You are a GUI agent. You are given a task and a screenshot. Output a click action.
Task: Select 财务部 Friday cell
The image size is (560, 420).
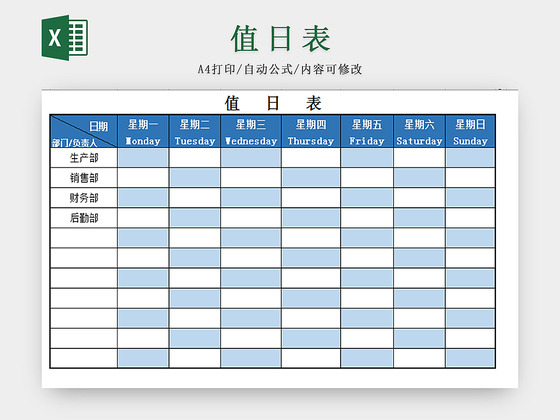[x=367, y=198]
